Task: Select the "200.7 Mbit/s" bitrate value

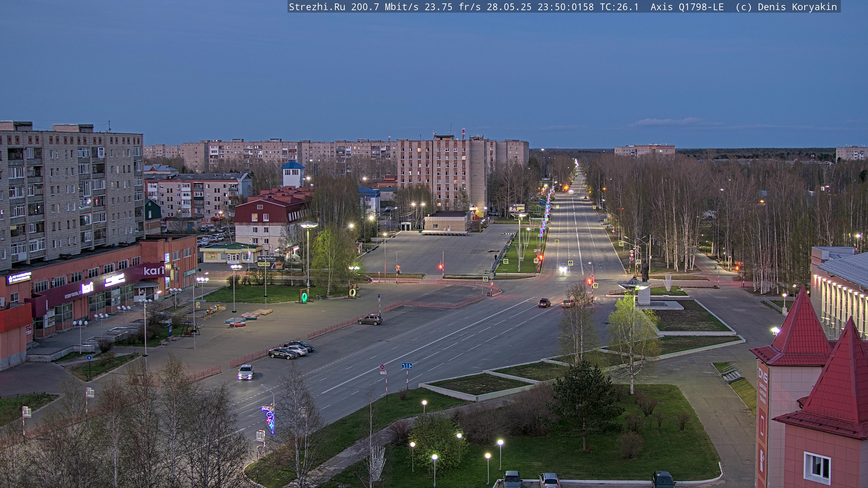Action: (x=385, y=7)
